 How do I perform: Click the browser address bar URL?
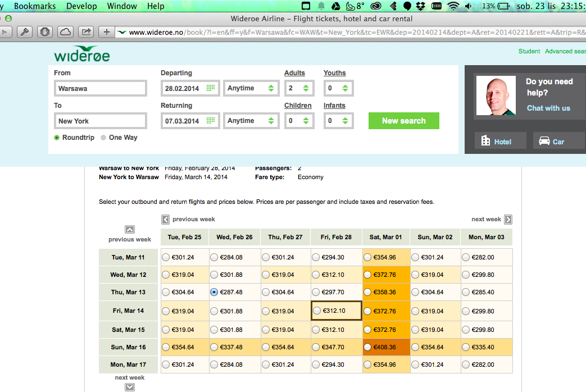[351, 32]
